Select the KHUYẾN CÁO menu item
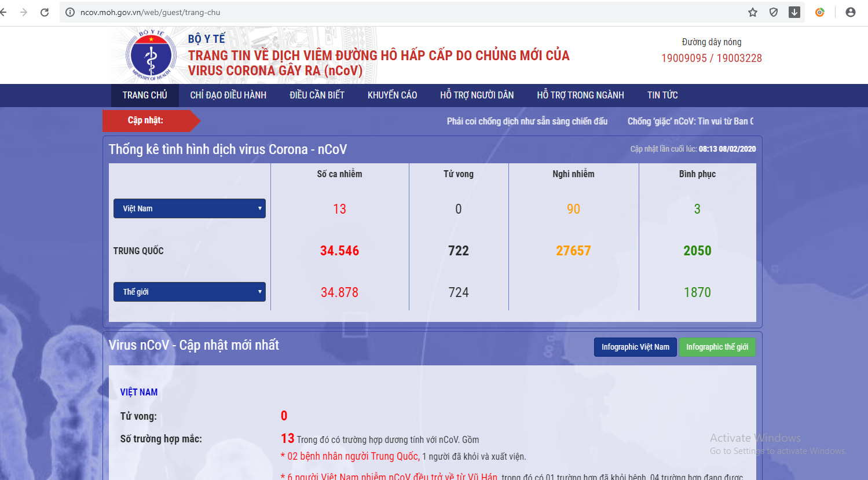868x480 pixels. click(392, 95)
